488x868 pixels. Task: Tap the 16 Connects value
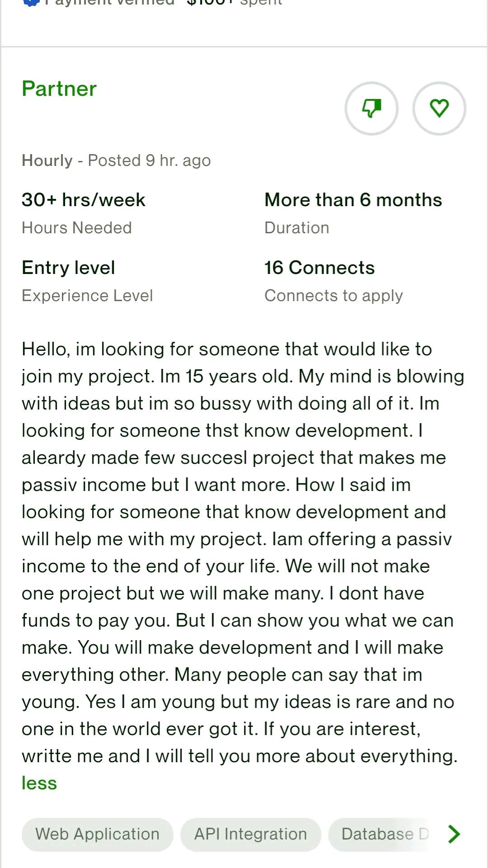point(319,268)
